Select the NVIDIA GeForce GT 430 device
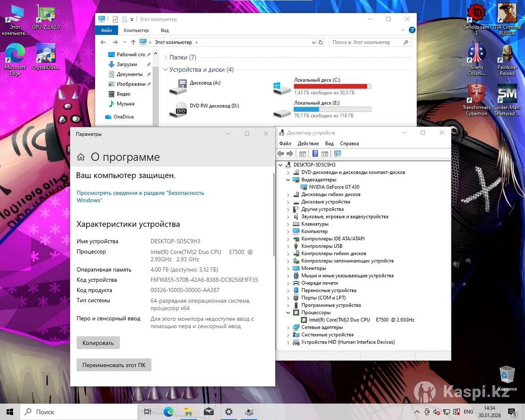 click(334, 187)
